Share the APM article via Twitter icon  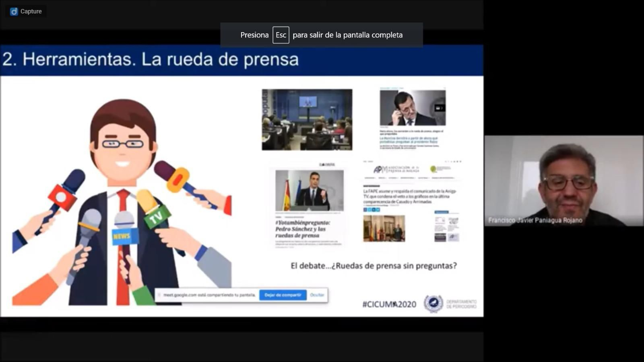pyautogui.click(x=369, y=210)
